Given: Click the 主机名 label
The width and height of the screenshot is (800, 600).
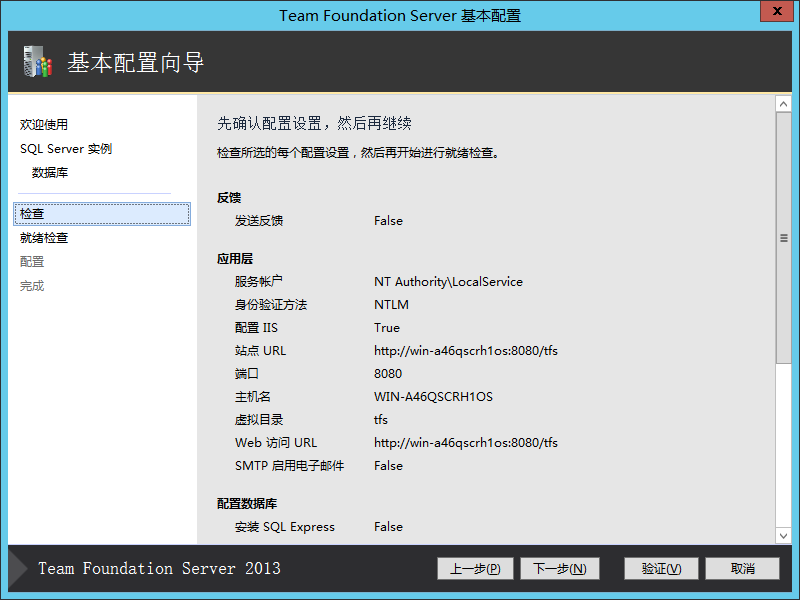Looking at the screenshot, I should click(253, 397).
